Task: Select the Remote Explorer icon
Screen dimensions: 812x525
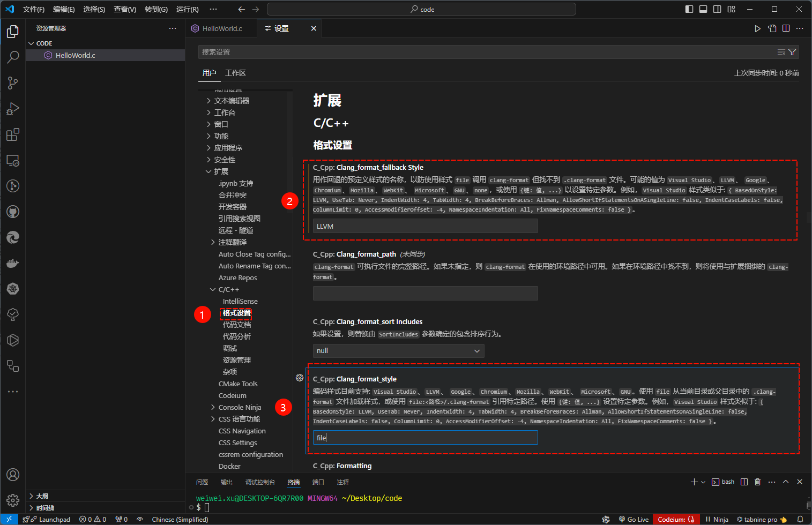Action: [x=13, y=160]
